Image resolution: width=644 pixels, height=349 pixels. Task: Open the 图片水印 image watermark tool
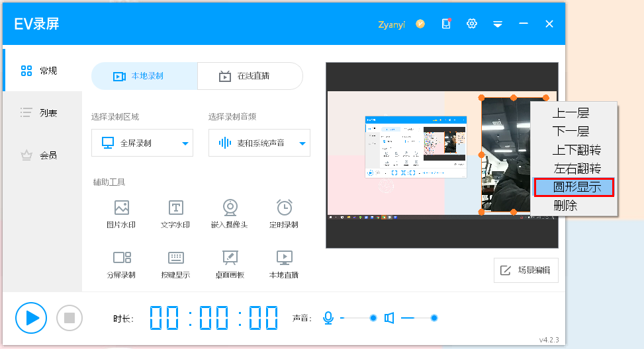click(x=121, y=214)
